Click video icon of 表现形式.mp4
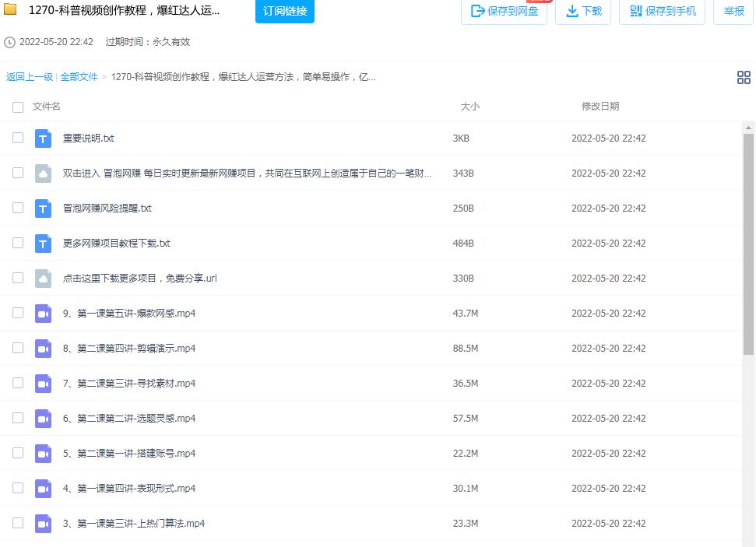Viewport: 756px width, 547px height. 43,489
